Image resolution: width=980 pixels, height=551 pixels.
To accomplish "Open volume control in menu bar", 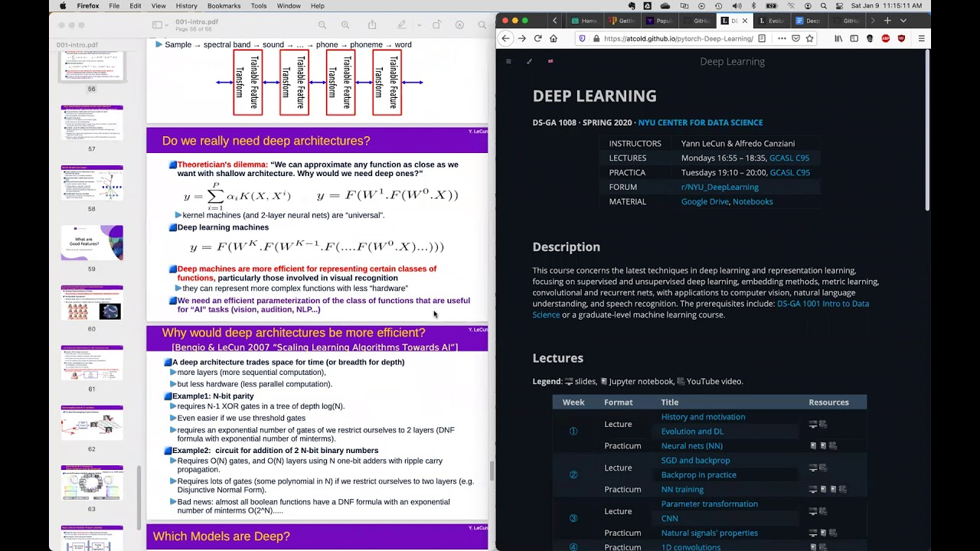I will pos(737,5).
